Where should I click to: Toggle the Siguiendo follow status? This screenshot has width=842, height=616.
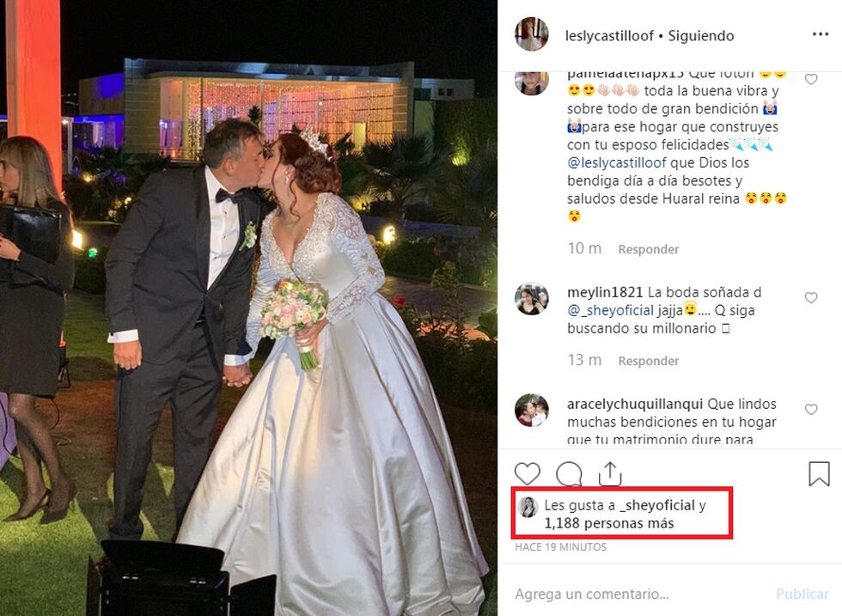click(x=701, y=36)
